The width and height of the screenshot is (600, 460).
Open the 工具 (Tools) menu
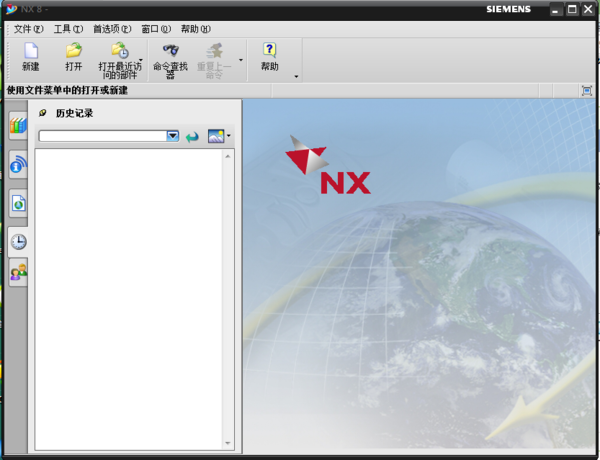pos(68,29)
